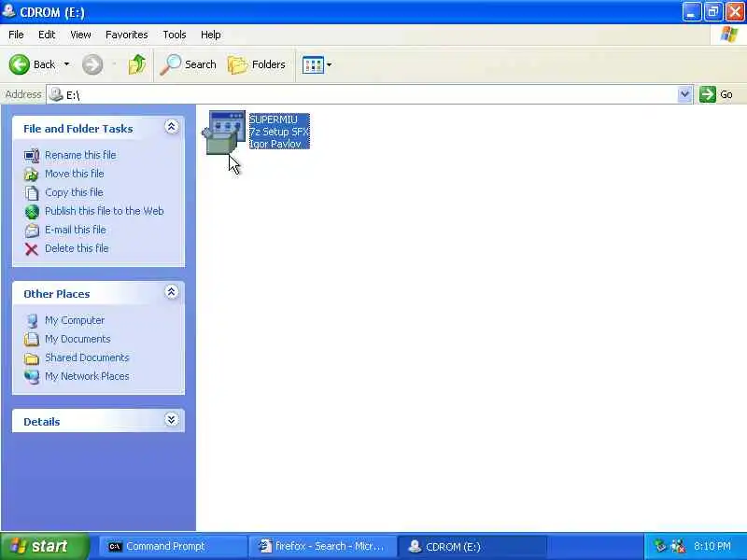The height and width of the screenshot is (560, 747).
Task: Click the green Go button
Action: point(716,94)
